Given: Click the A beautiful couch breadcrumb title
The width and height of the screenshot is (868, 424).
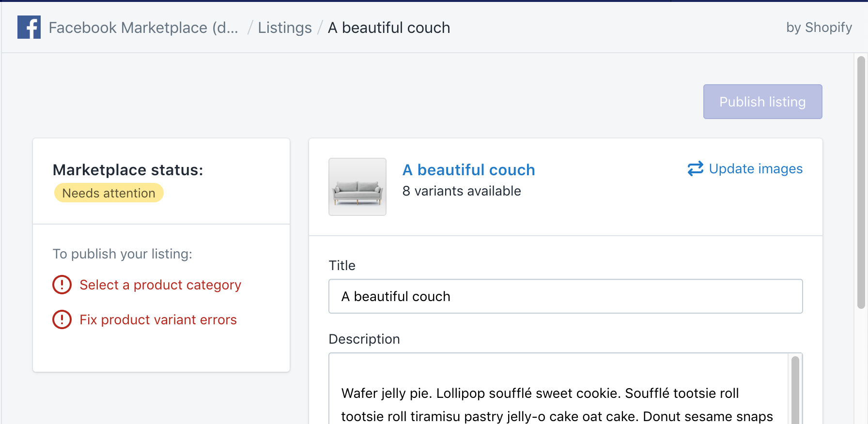Looking at the screenshot, I should coord(389,28).
